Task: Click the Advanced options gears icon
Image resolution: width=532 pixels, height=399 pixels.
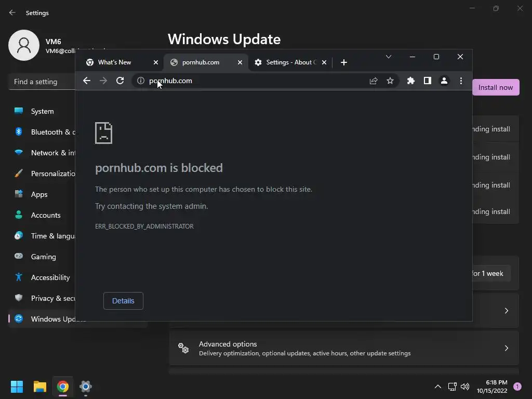Action: 183,348
